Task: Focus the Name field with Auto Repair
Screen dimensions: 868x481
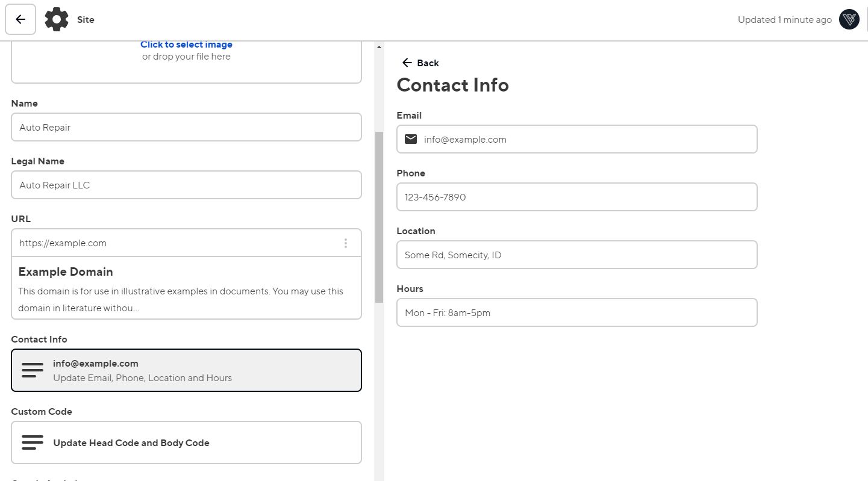Action: tap(186, 127)
